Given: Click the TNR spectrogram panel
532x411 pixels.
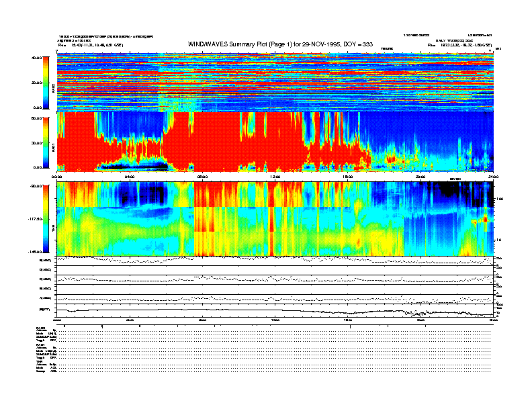Looking at the screenshot, I should click(275, 219).
